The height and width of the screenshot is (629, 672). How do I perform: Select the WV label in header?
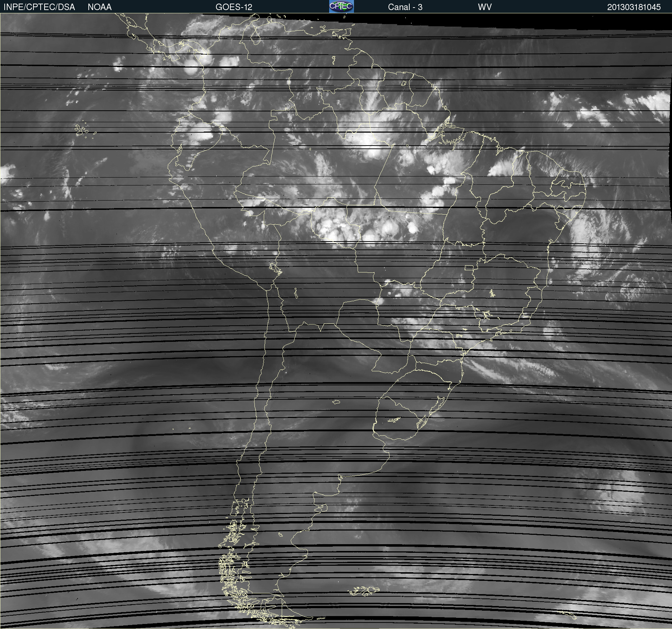point(484,7)
